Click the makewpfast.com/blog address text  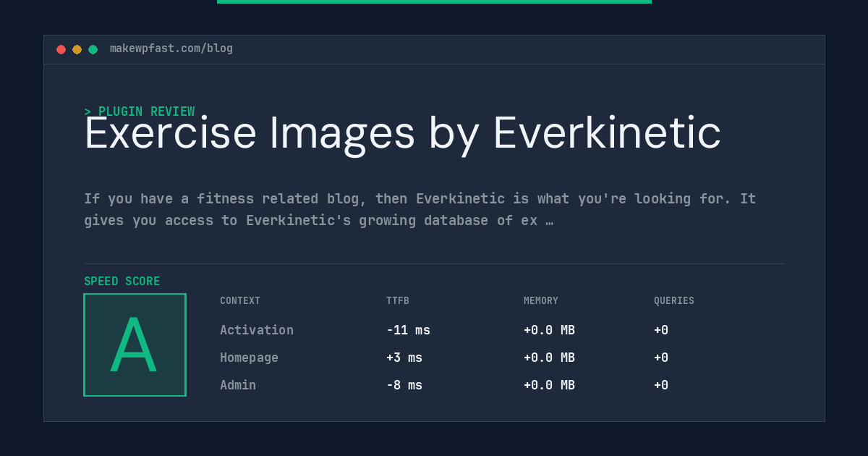171,48
